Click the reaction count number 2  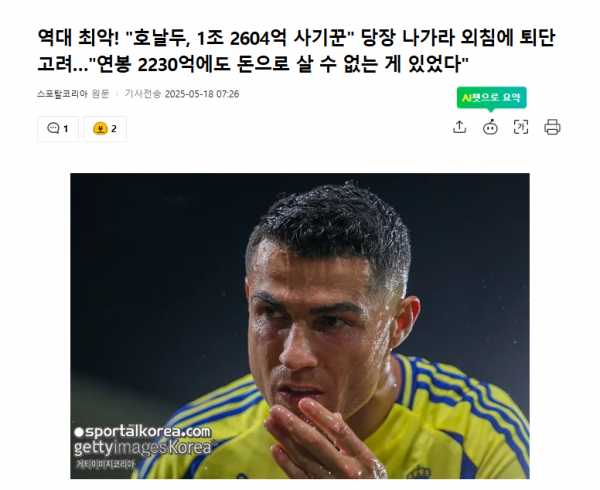[114, 129]
